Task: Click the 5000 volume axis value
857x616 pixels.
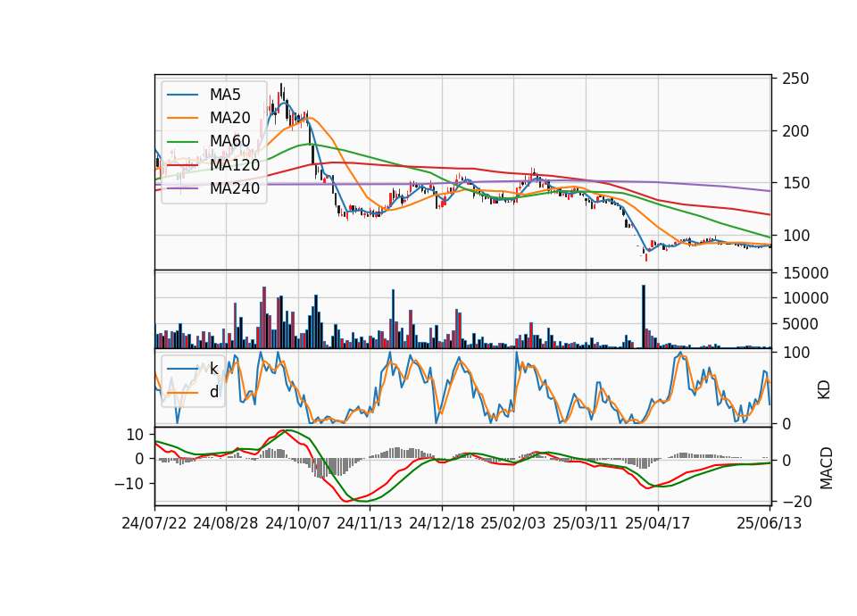Action: pyautogui.click(x=800, y=324)
